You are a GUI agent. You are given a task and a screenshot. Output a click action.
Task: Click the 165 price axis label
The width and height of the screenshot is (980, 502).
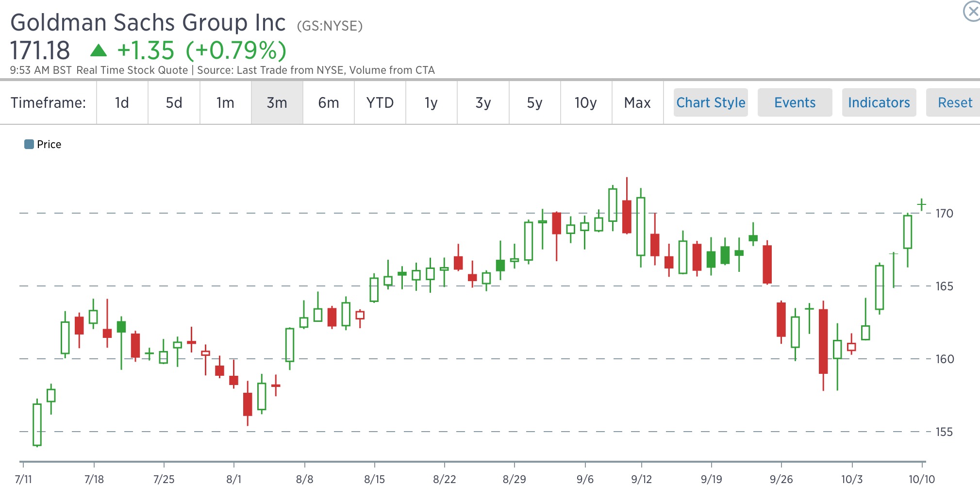(x=944, y=286)
